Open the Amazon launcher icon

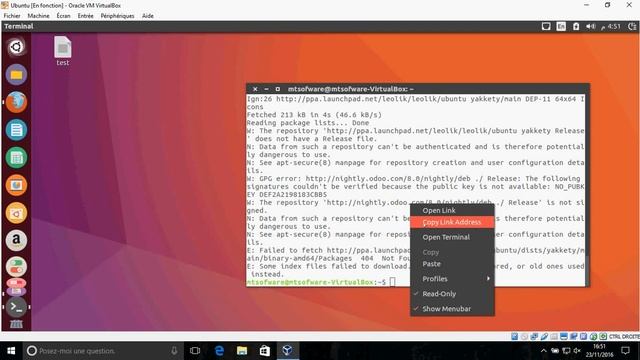(16, 240)
